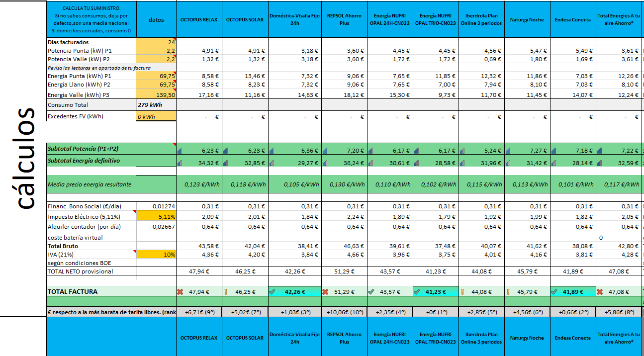
Task: Click the green check icon beside 42,26 € total
Action: tap(272, 292)
